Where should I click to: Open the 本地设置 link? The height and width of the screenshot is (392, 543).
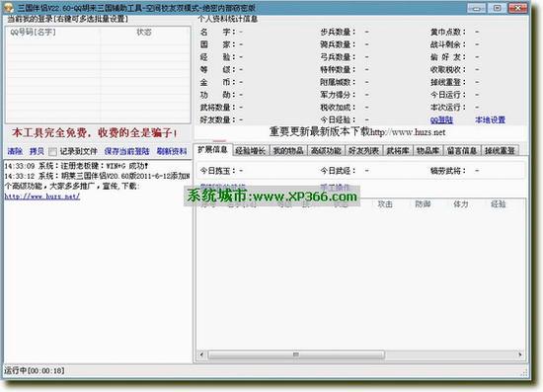[x=490, y=120]
